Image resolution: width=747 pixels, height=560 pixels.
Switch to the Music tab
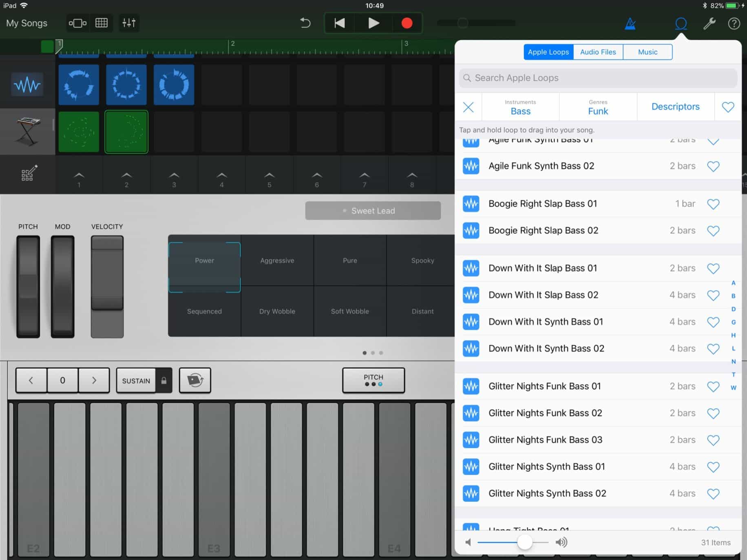[648, 52]
